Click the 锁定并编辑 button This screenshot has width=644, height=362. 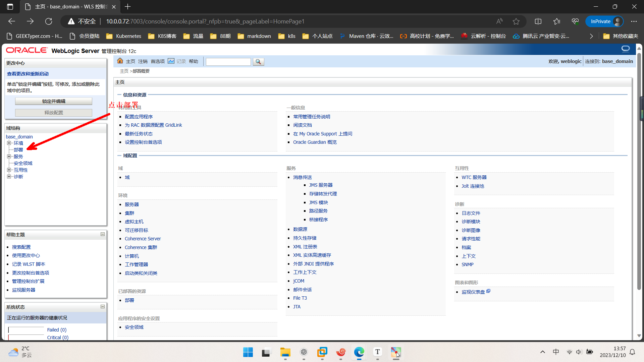pyautogui.click(x=54, y=101)
